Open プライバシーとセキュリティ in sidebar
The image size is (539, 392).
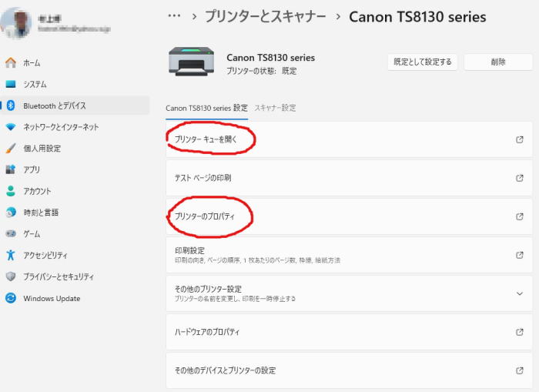coord(59,276)
